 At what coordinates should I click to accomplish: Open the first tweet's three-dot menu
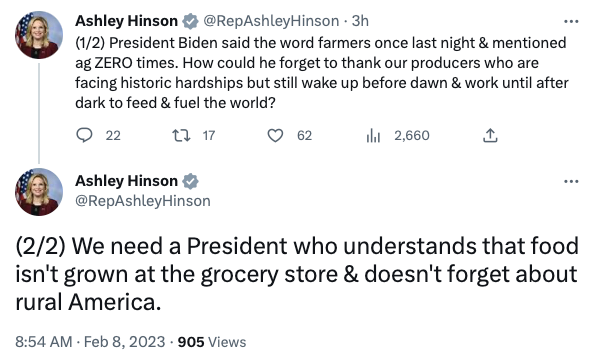tap(571, 21)
